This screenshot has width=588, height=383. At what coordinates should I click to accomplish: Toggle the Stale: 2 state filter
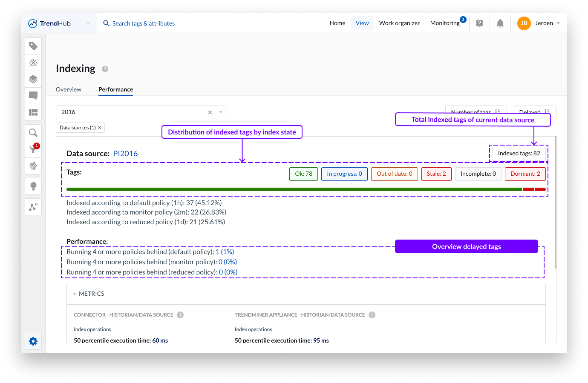pyautogui.click(x=436, y=174)
